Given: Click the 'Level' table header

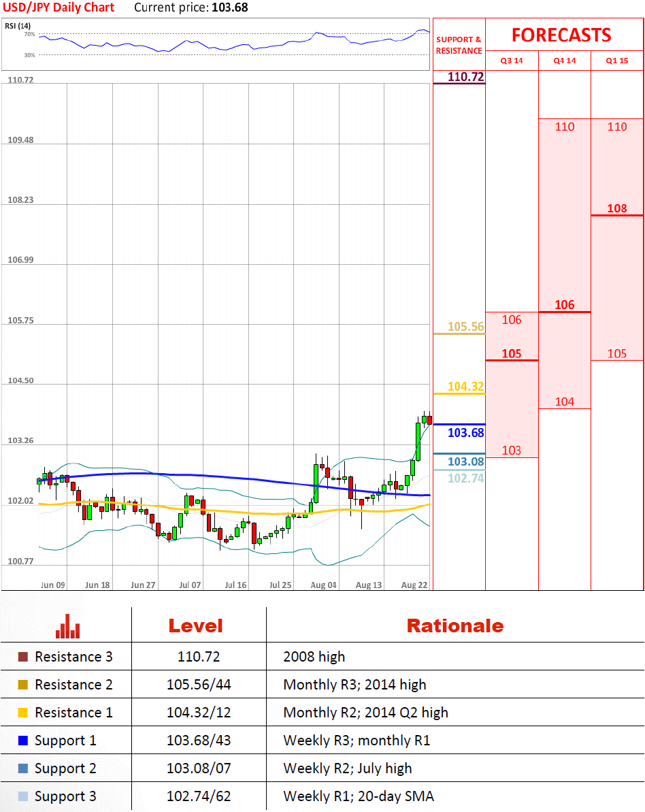Looking at the screenshot, I should point(196,626).
